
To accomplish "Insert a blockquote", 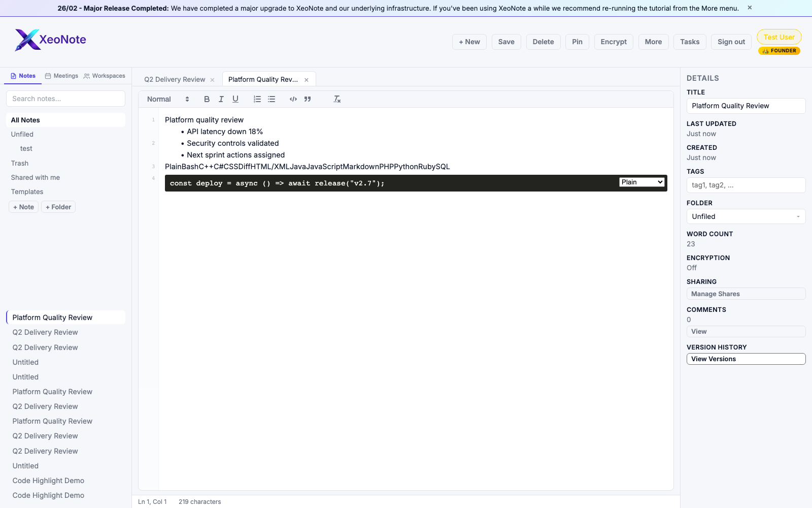I will coord(308,99).
